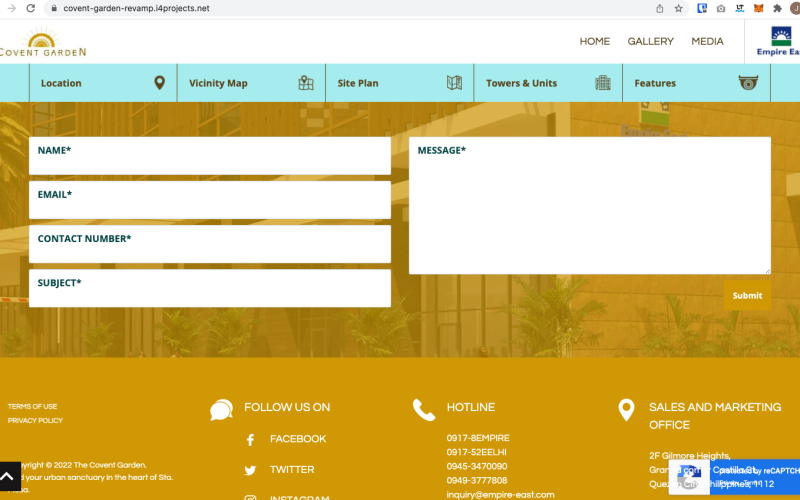
Task: Click the HOTLINE heading
Action: (471, 407)
